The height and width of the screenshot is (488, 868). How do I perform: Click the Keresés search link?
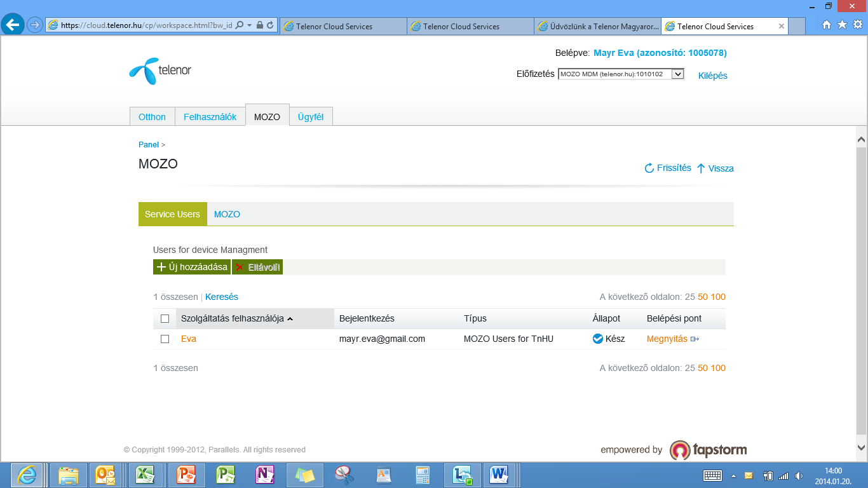pos(222,297)
